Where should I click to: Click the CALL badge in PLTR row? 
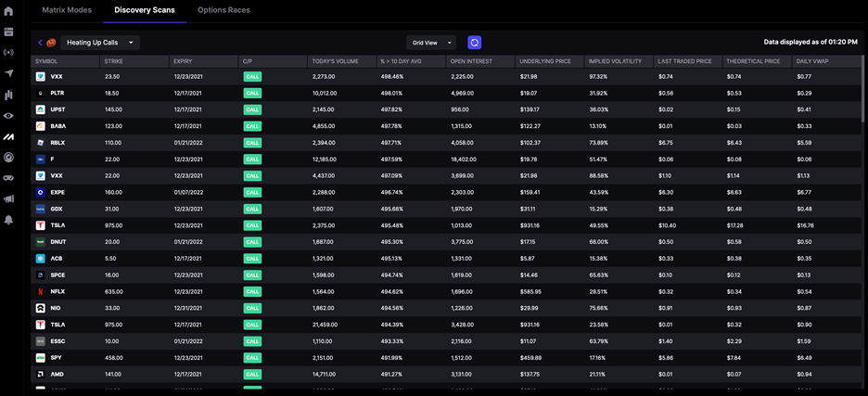pyautogui.click(x=252, y=93)
